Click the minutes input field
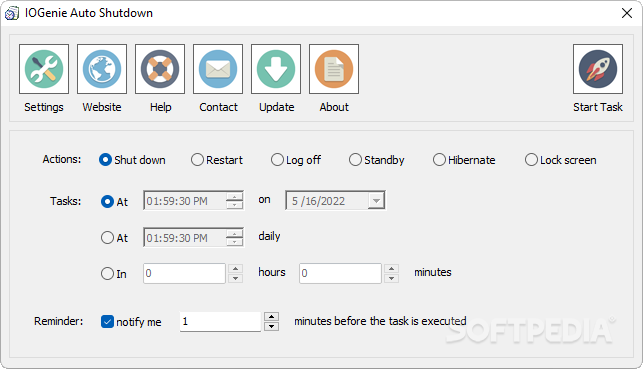 (340, 273)
